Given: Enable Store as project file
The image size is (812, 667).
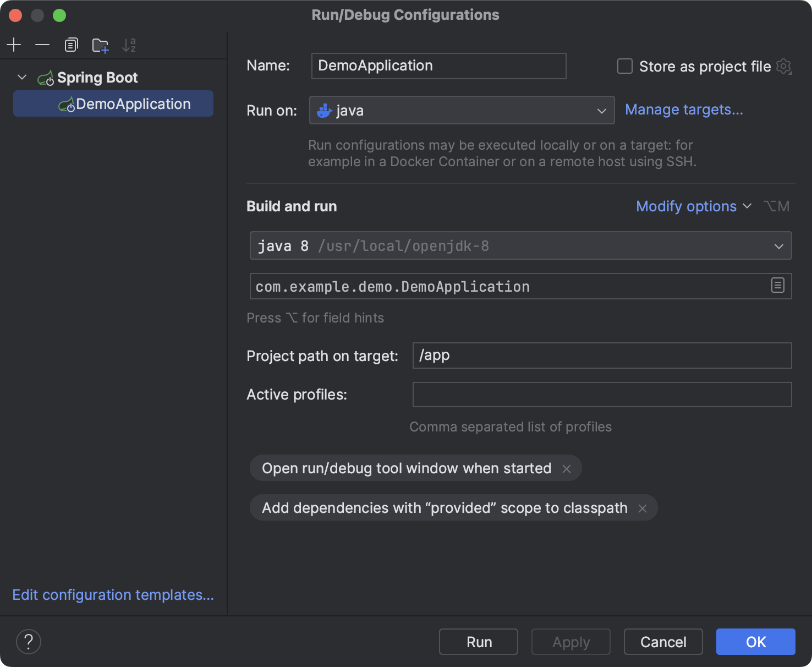Looking at the screenshot, I should point(624,66).
